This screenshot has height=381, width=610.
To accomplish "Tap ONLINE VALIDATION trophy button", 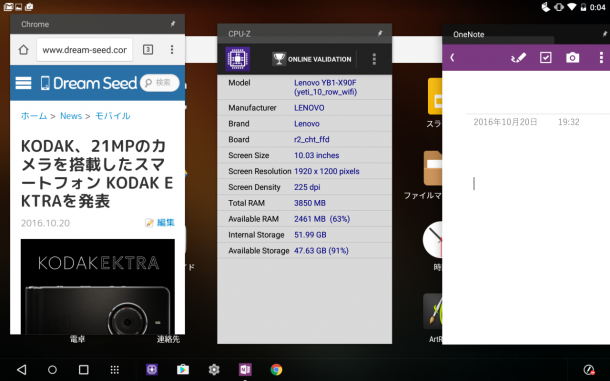I will 312,59.
